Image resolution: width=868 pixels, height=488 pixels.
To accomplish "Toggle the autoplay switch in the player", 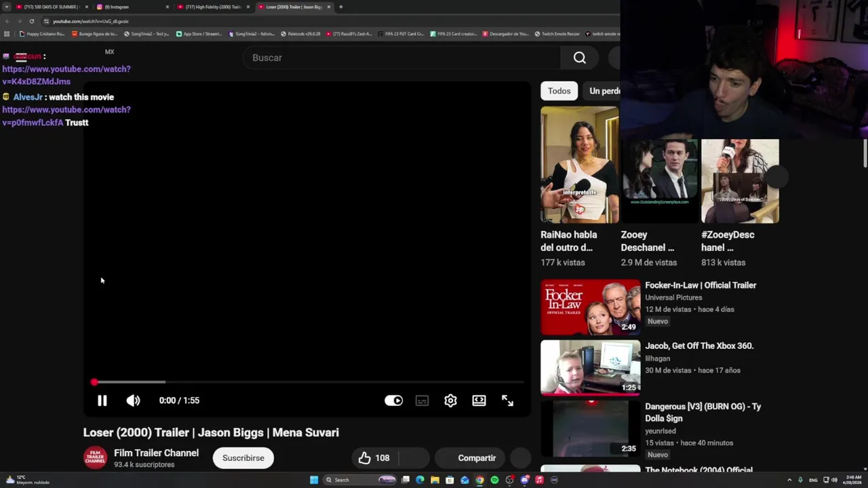I will tap(393, 401).
